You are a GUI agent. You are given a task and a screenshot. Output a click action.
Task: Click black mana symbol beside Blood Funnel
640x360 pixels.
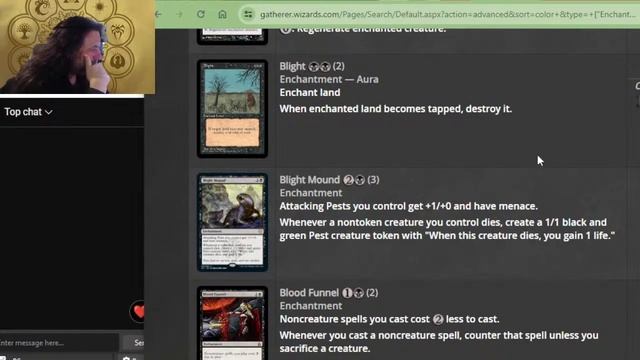(358, 293)
